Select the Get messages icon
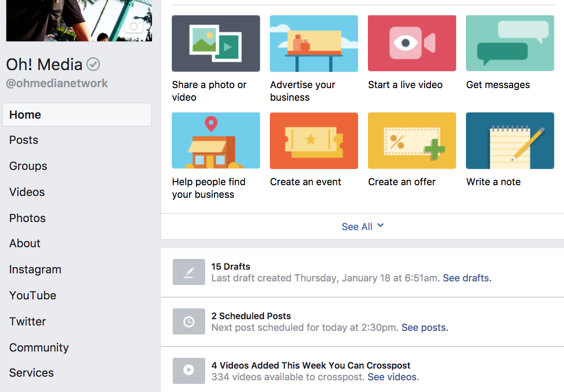564x392 pixels. click(510, 44)
